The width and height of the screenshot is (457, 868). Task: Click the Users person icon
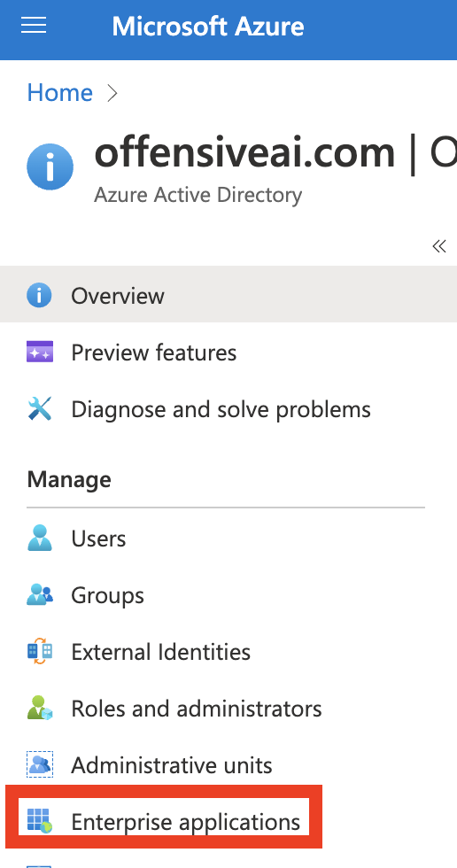point(39,538)
